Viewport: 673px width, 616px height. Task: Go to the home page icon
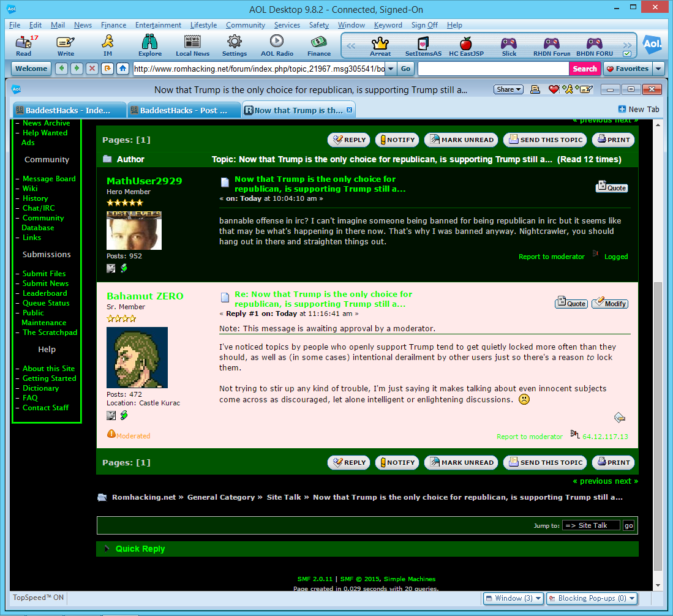pos(122,69)
